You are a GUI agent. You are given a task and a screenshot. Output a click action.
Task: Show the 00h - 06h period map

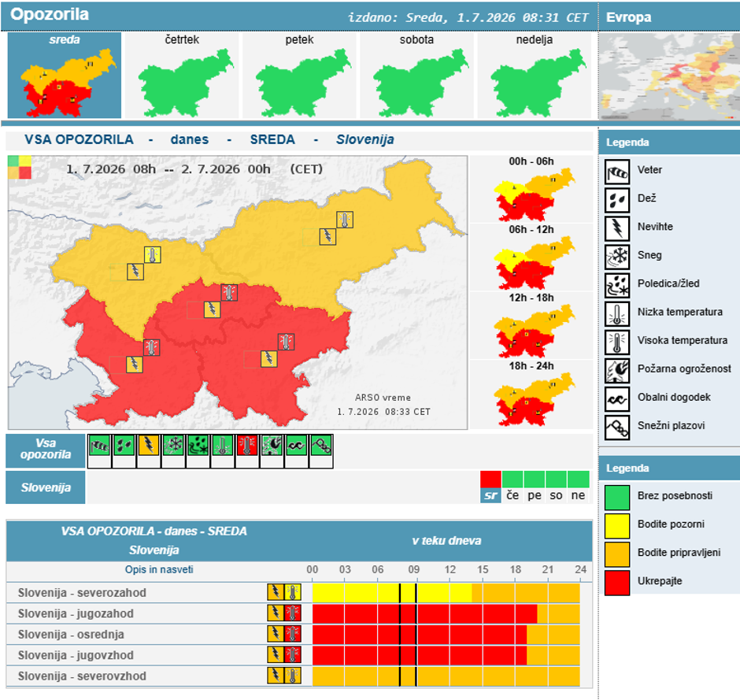(x=531, y=189)
